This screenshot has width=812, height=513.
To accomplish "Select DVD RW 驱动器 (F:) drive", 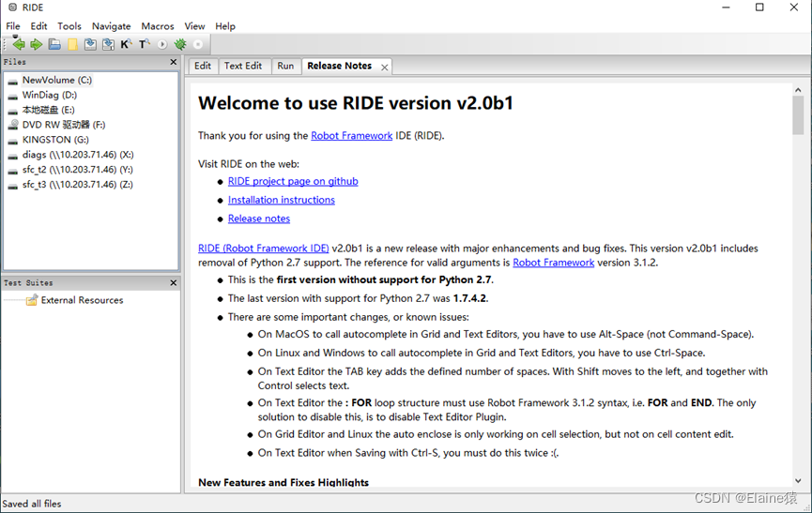I will pyautogui.click(x=64, y=125).
